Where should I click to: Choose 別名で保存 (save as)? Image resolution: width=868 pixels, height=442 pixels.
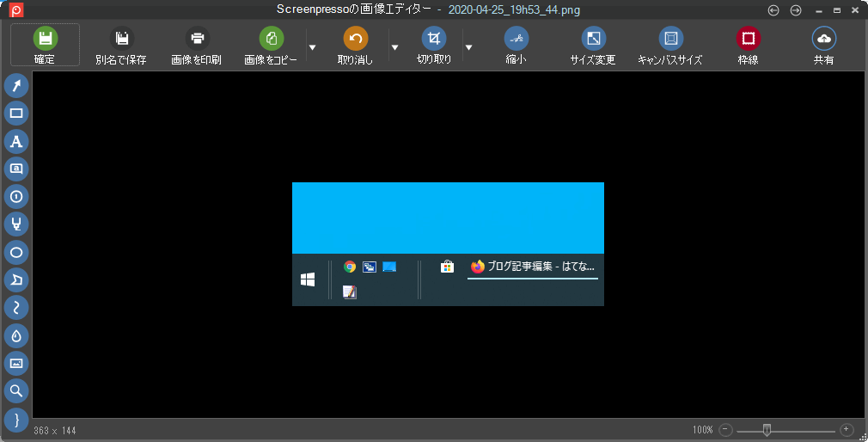pos(121,45)
